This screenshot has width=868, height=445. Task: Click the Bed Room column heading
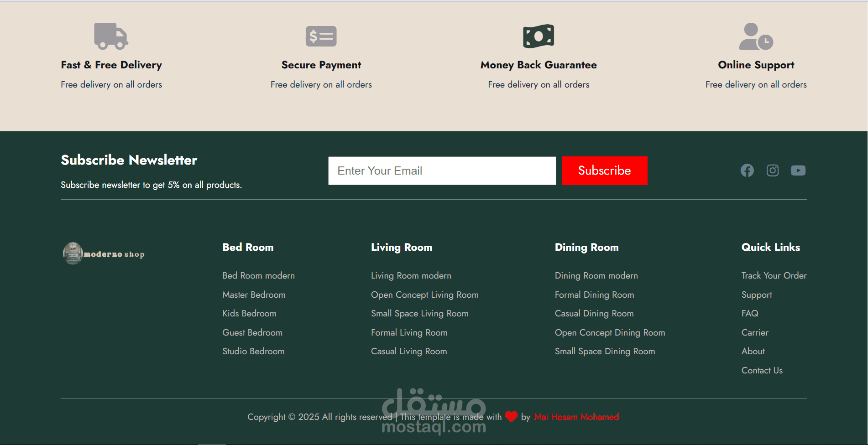click(x=248, y=247)
